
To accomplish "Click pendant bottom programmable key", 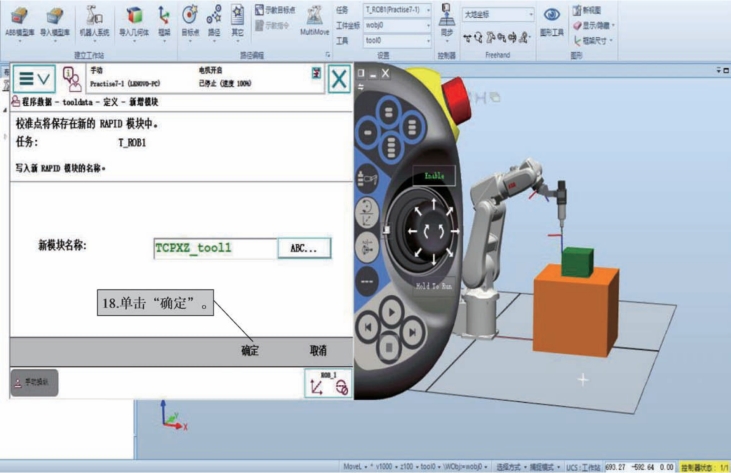I will (x=391, y=147).
